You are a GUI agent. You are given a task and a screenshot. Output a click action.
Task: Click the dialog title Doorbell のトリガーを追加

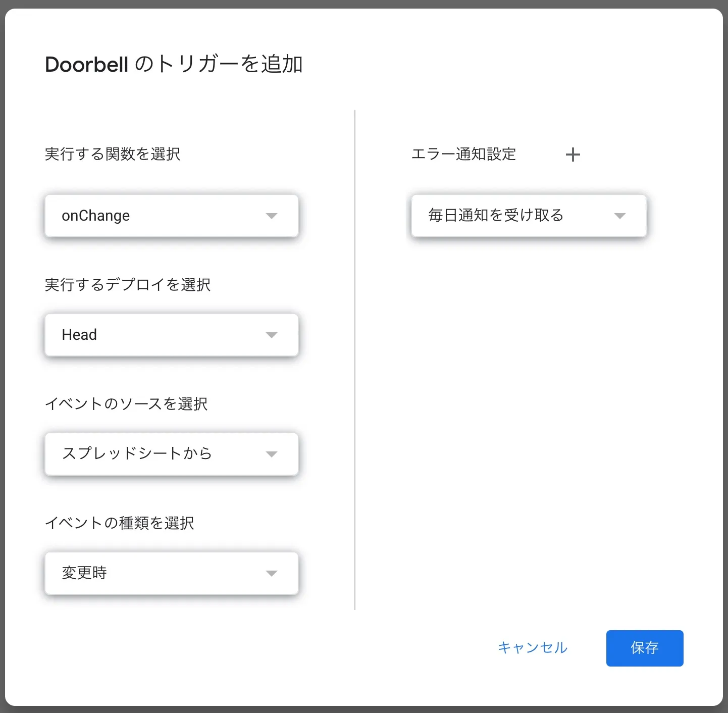174,65
